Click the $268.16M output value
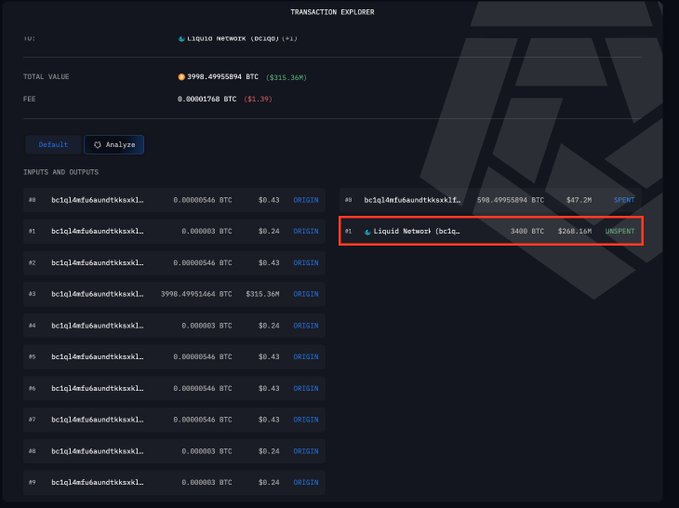679x508 pixels. point(575,231)
